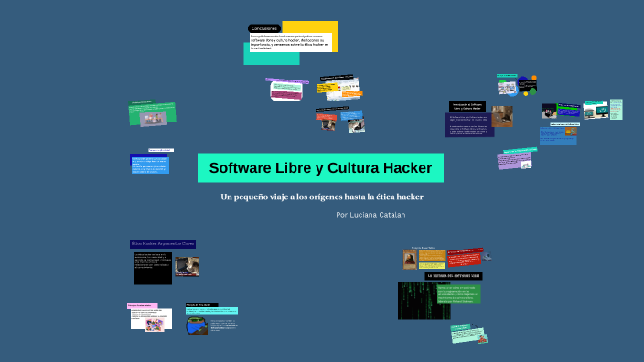Click the frog character image
The width and height of the screenshot is (644, 362).
coord(197,325)
